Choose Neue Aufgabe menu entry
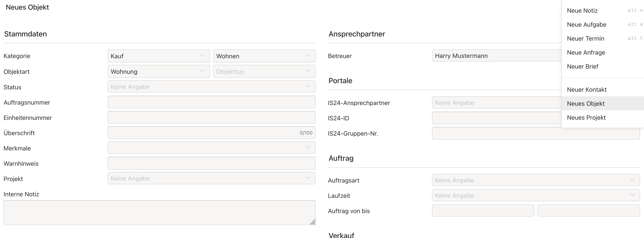The width and height of the screenshot is (644, 238). (x=603, y=24)
